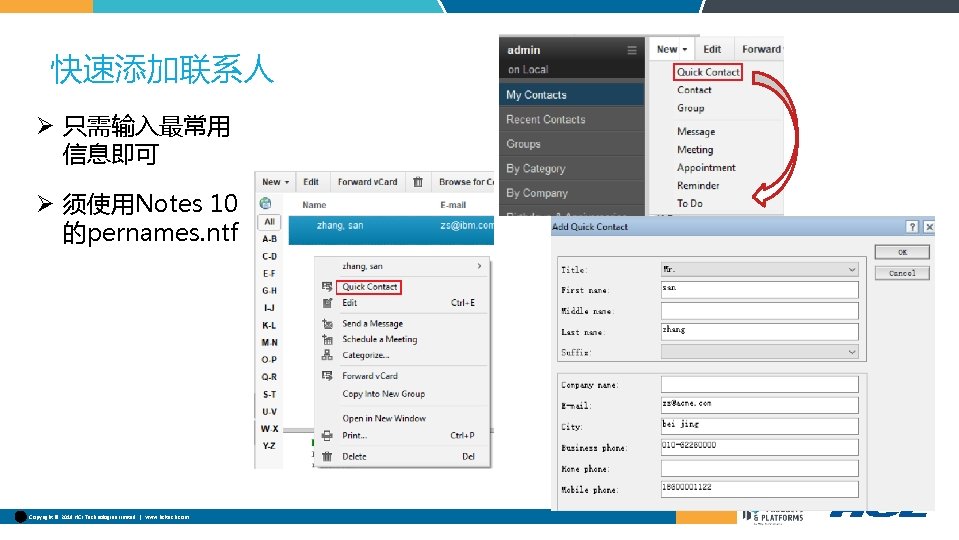This screenshot has height=540, width=959.
Task: Select Send a Message menu entry
Action: point(372,324)
